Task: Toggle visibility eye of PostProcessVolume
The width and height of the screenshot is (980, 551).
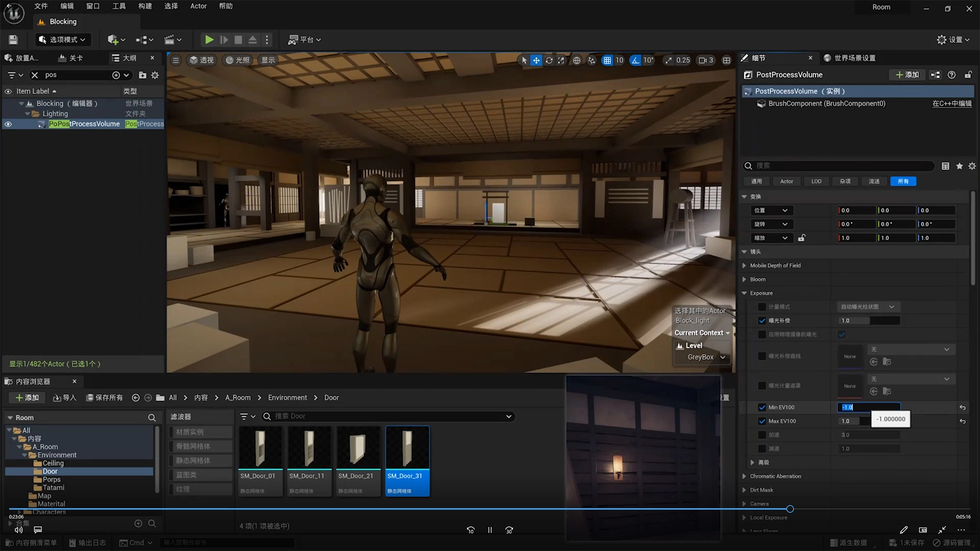Action: click(8, 124)
